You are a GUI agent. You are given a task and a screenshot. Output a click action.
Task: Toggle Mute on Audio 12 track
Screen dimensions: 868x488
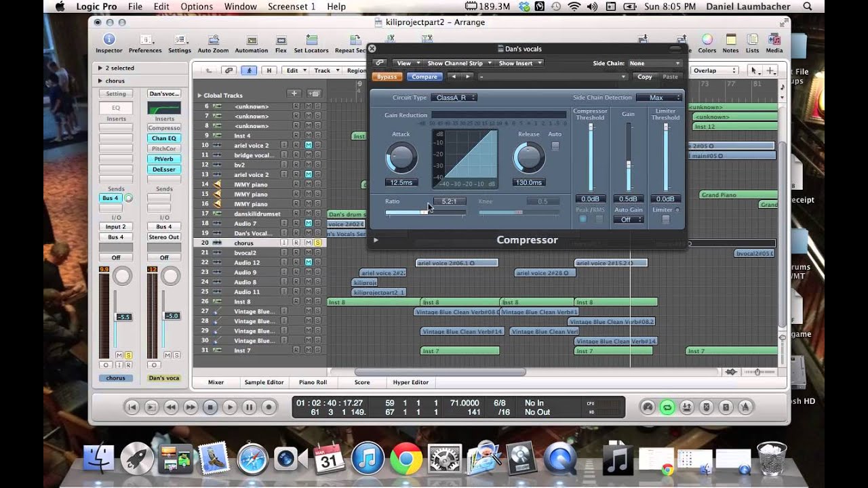pos(309,262)
